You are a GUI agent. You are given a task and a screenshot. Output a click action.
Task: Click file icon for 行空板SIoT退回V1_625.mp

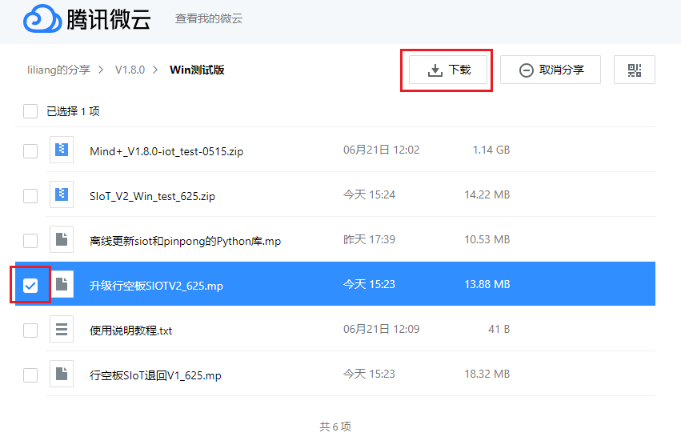pos(61,374)
